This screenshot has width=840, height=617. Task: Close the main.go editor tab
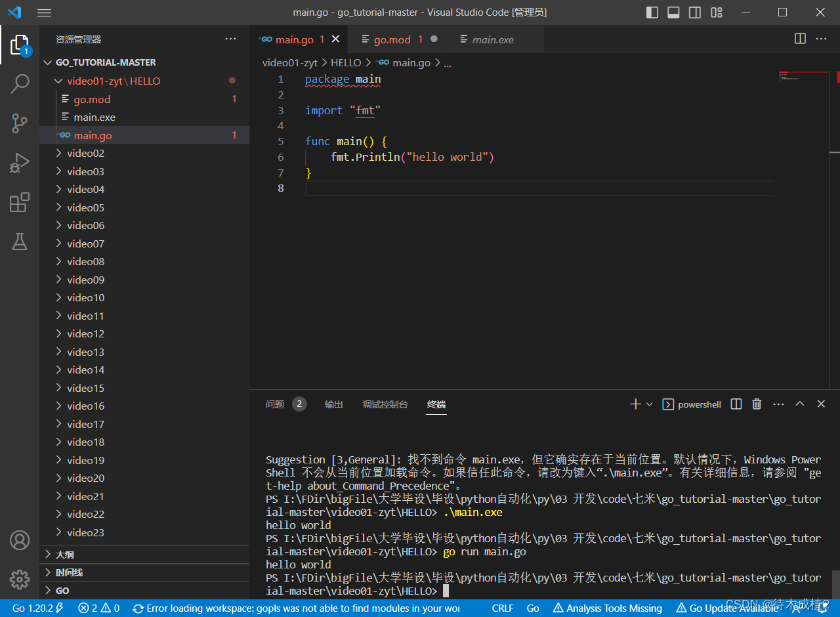(335, 39)
